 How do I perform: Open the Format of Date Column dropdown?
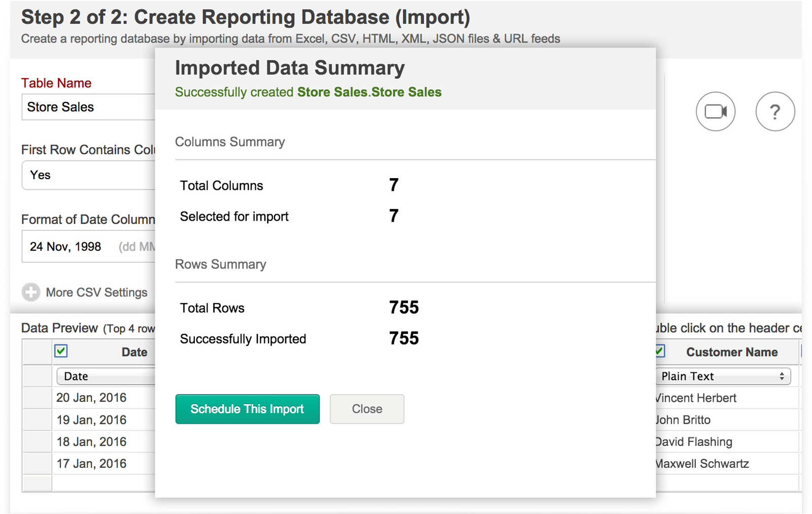tap(88, 247)
